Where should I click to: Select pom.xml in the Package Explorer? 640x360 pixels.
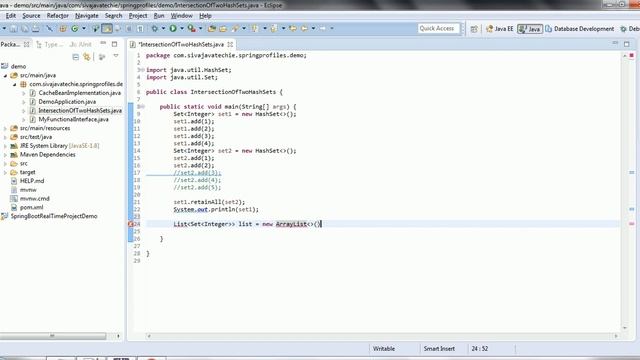31,207
